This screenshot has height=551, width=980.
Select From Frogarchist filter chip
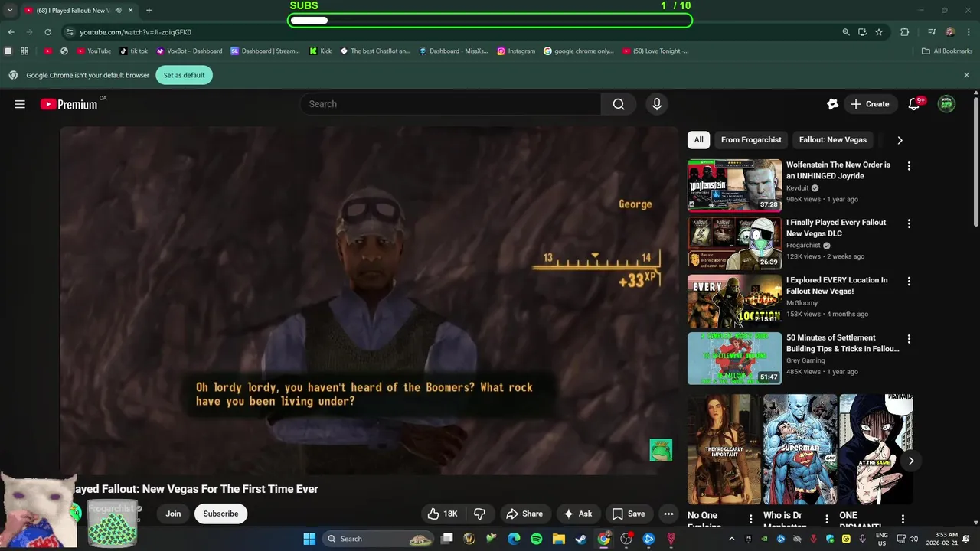(751, 140)
